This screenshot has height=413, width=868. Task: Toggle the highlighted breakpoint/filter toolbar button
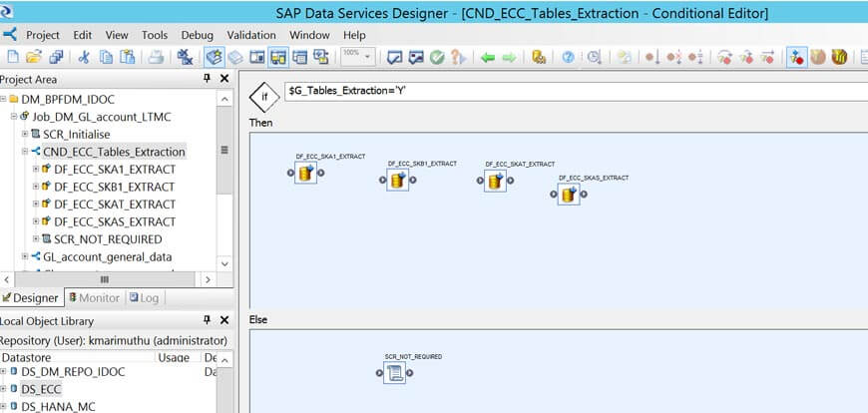(x=796, y=57)
